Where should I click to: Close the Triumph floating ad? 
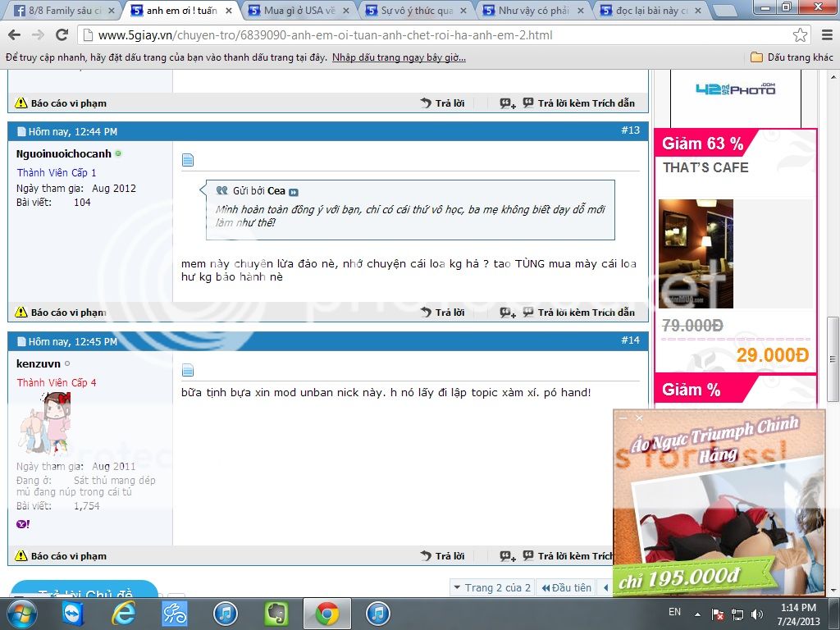640,418
